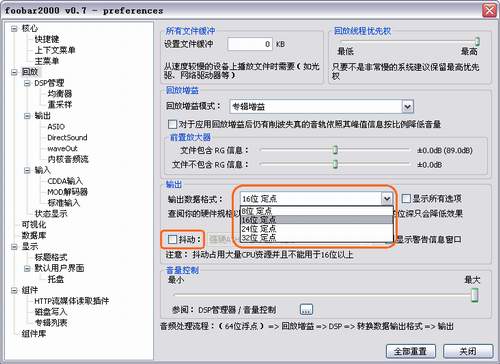The width and height of the screenshot is (500, 364).
Task: Click the 文件包含 RG 信息 preamp slider
Action: tap(335, 150)
